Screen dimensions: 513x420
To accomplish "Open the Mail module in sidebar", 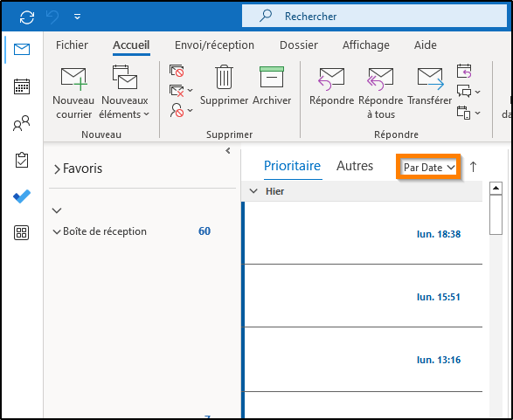I will coord(22,50).
